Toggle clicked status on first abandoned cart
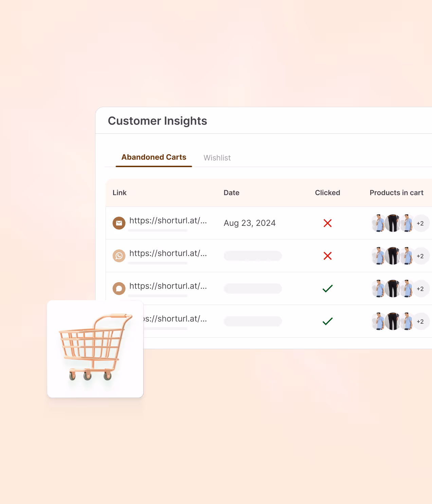Viewport: 432px width, 504px height. click(327, 223)
